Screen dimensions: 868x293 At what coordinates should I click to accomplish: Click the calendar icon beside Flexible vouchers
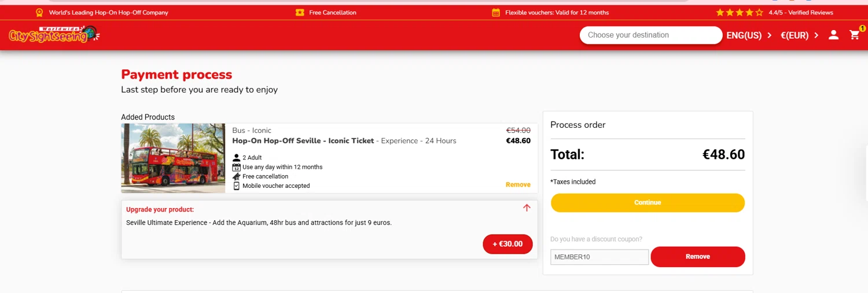496,12
